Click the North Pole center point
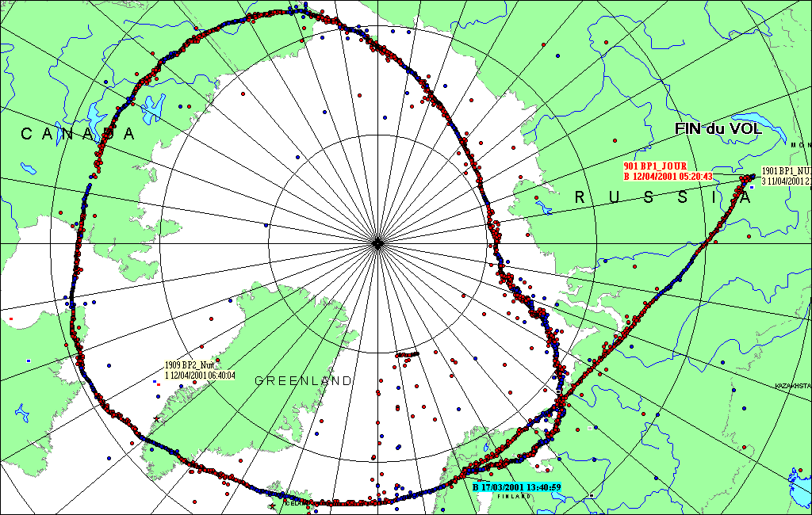This screenshot has height=515, width=812. (377, 243)
